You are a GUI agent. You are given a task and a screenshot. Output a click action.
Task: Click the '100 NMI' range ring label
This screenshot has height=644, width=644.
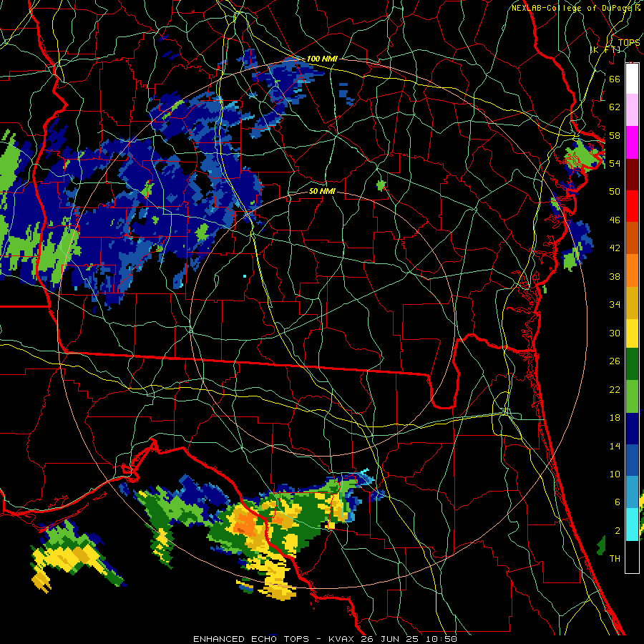point(322,59)
